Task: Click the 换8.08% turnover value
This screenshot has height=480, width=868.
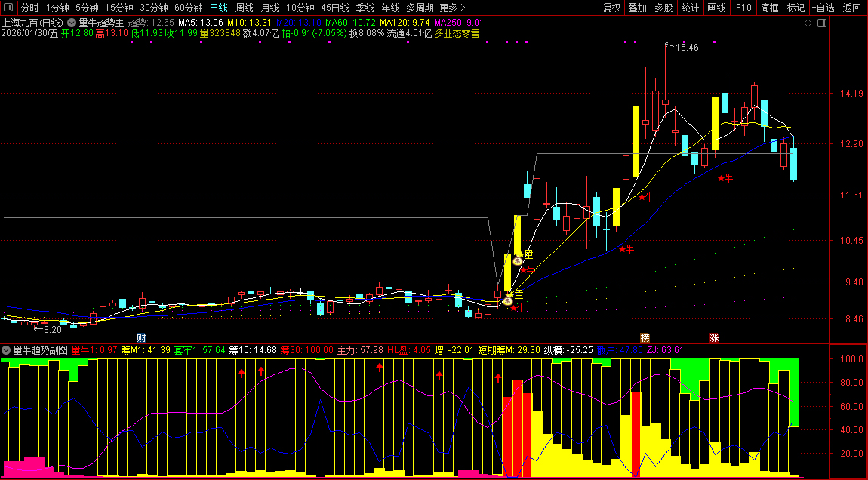Action: tap(367, 33)
